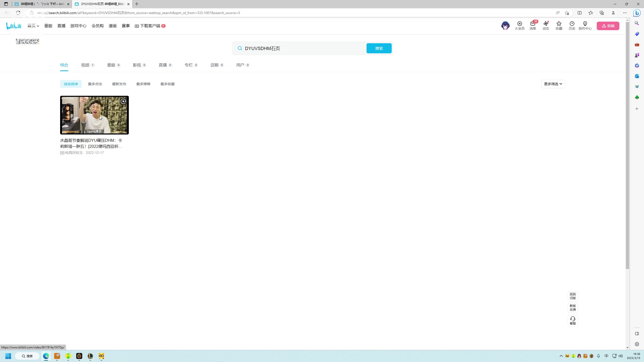Select the 最新发布 sort option
The width and height of the screenshot is (644, 362).
tap(119, 84)
